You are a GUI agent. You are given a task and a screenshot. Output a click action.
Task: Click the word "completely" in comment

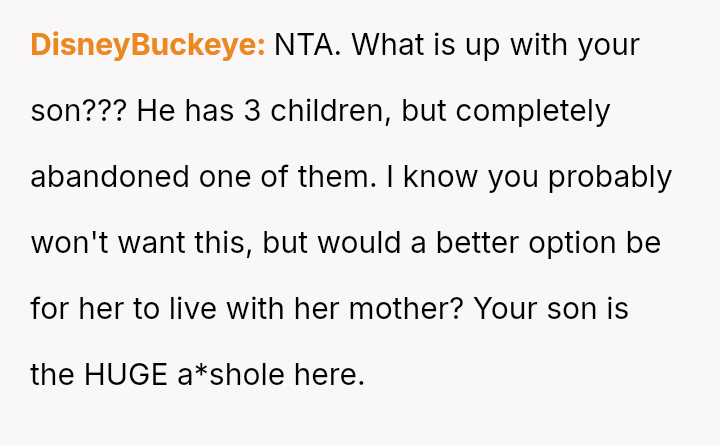coord(532,111)
